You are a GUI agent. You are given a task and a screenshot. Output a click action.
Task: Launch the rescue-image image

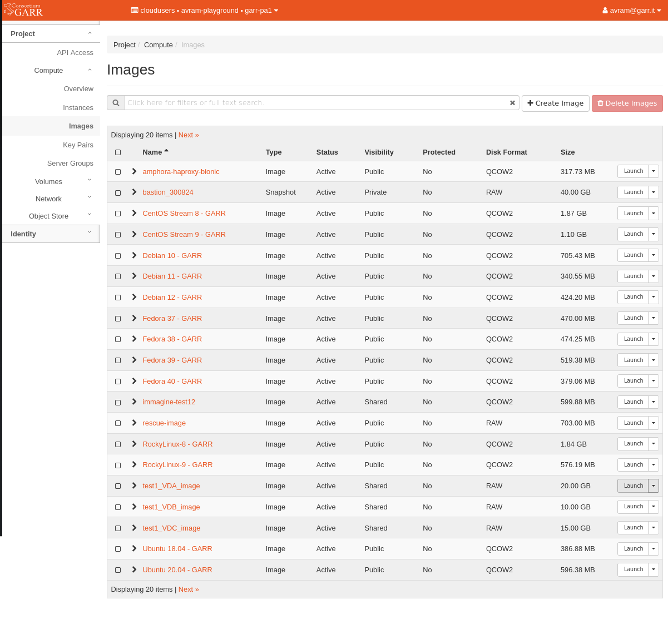pyautogui.click(x=633, y=423)
